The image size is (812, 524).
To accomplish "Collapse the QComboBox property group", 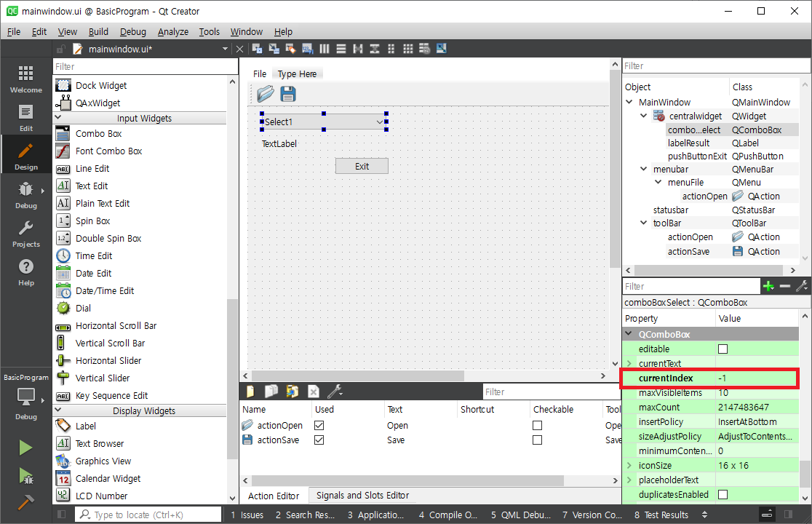I will [629, 334].
